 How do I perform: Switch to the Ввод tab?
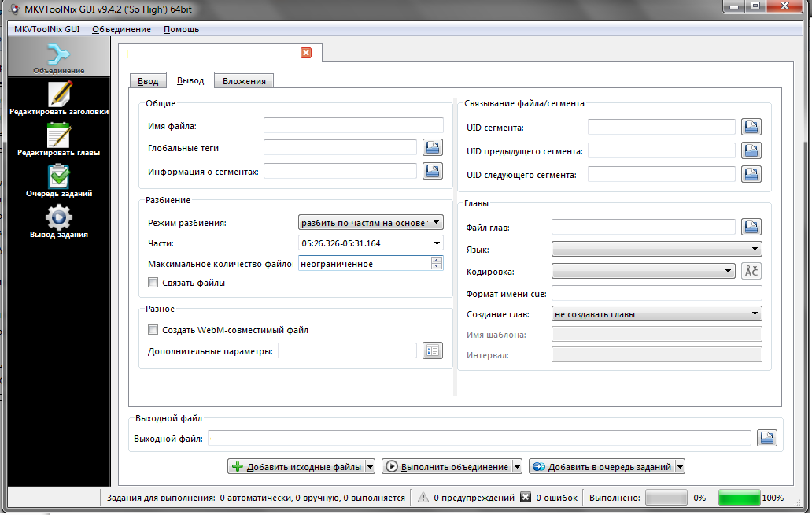(x=148, y=81)
